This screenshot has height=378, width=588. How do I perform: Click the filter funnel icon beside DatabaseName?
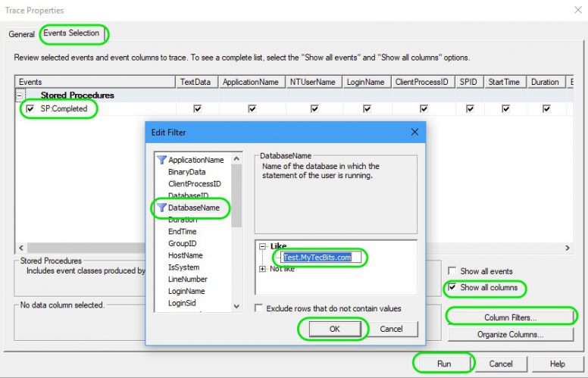tap(161, 208)
